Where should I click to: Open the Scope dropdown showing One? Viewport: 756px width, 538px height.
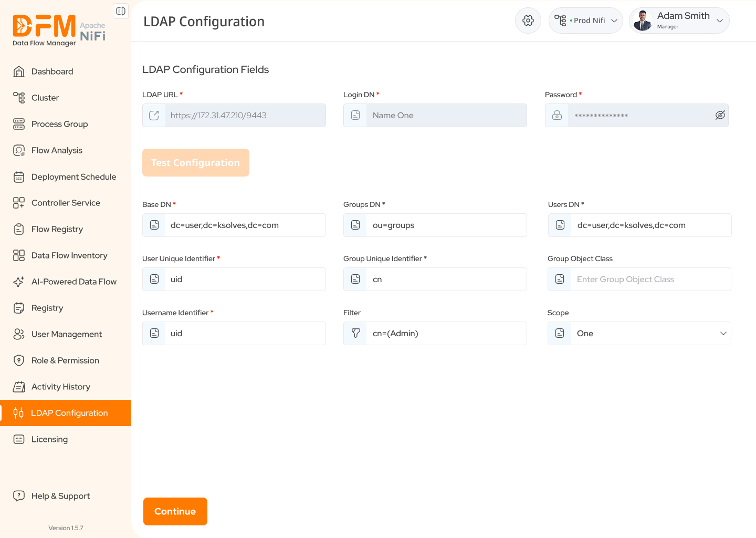[x=639, y=333]
